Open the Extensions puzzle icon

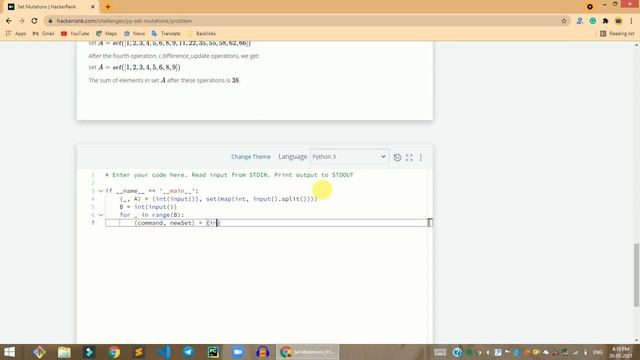605,21
